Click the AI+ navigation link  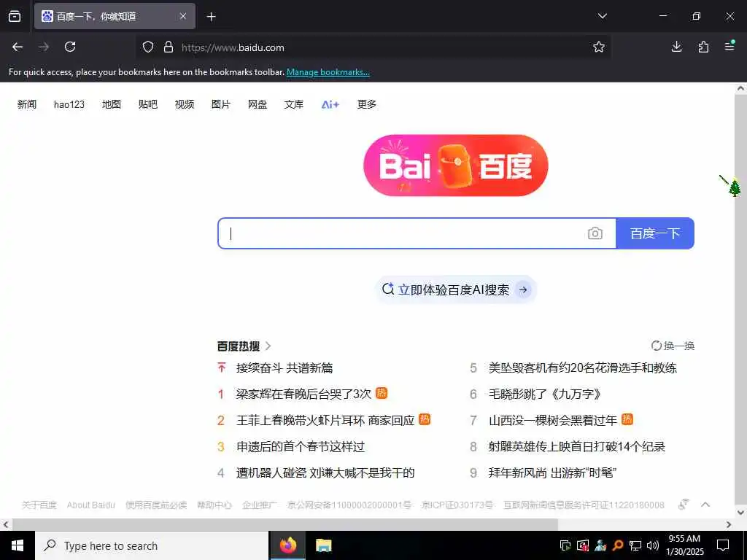click(x=330, y=104)
